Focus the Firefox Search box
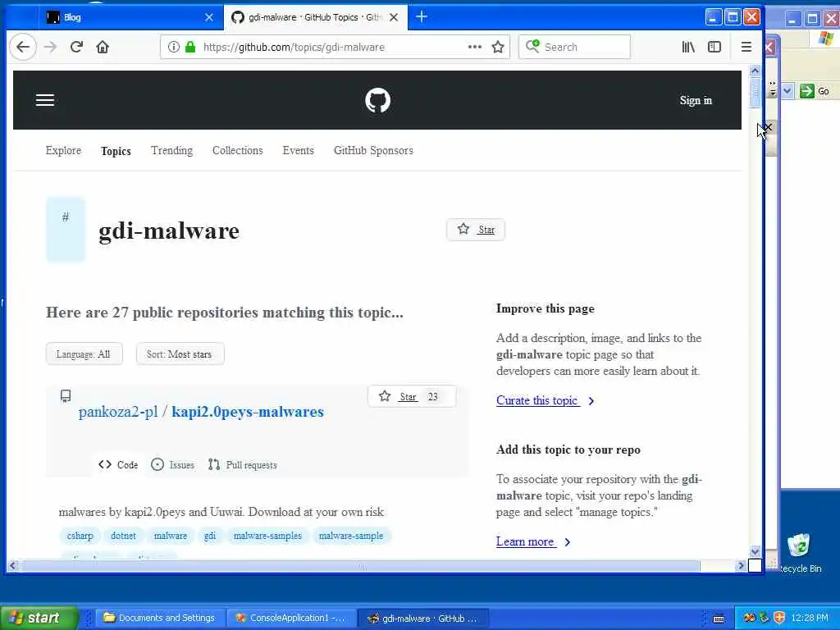Viewport: 840px width, 630px height. coord(574,47)
